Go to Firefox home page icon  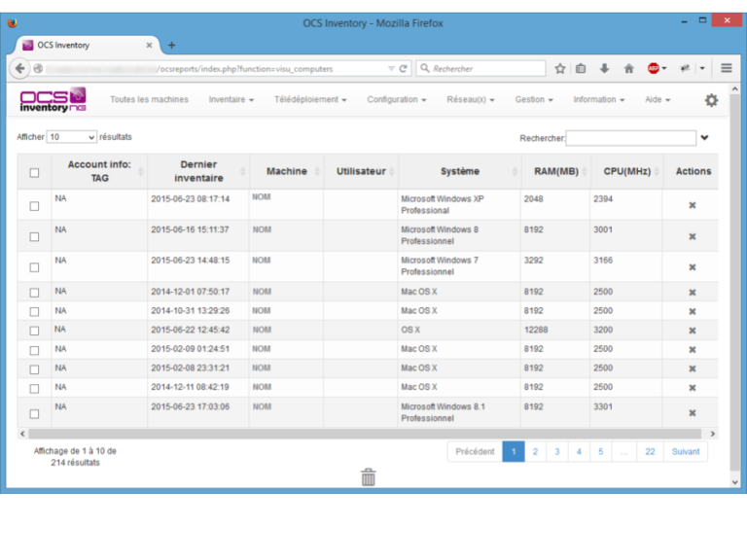point(628,69)
